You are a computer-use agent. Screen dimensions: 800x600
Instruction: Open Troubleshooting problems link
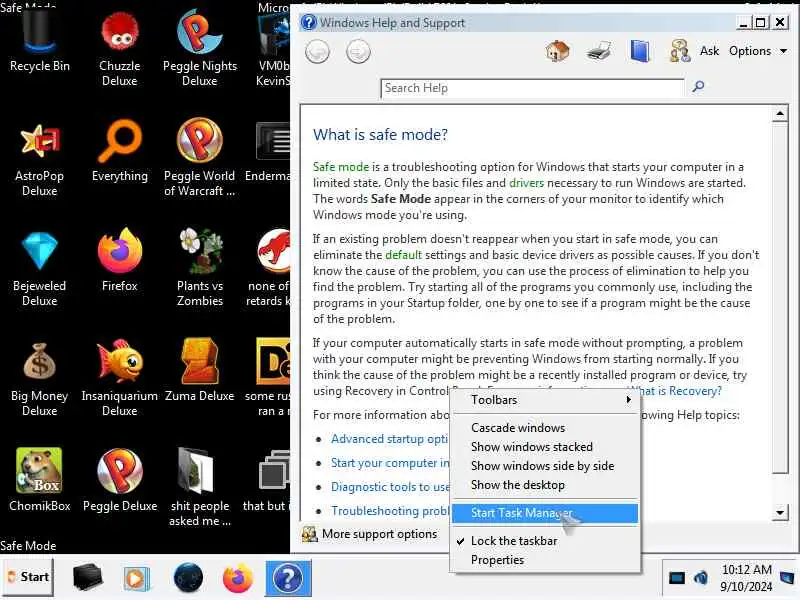[390, 511]
